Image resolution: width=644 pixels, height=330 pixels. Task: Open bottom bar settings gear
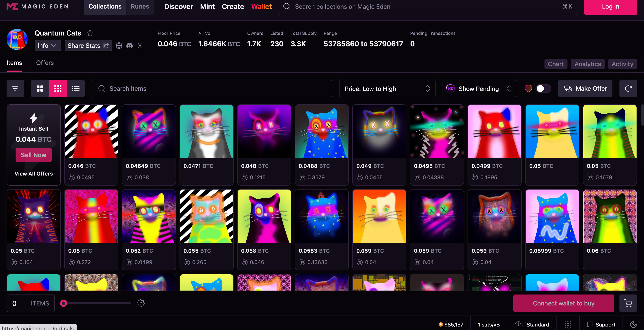[x=568, y=325]
